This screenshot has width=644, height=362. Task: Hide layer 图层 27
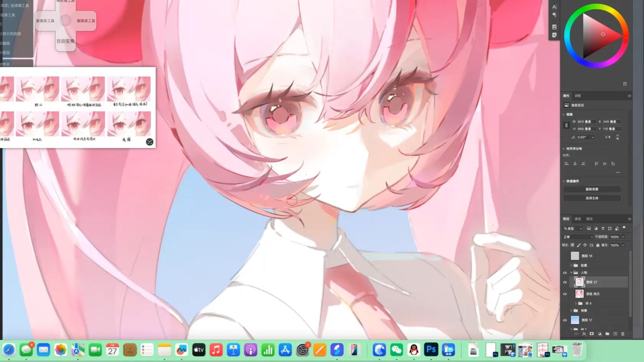(565, 282)
